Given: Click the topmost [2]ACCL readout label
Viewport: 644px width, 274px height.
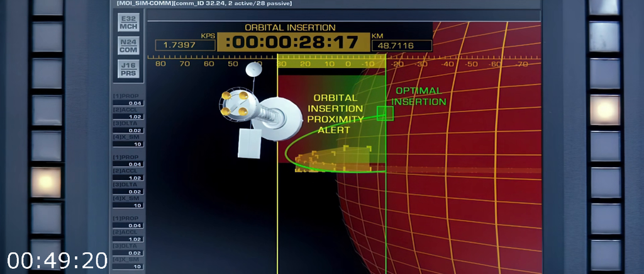Looking at the screenshot, I should click(x=126, y=110).
